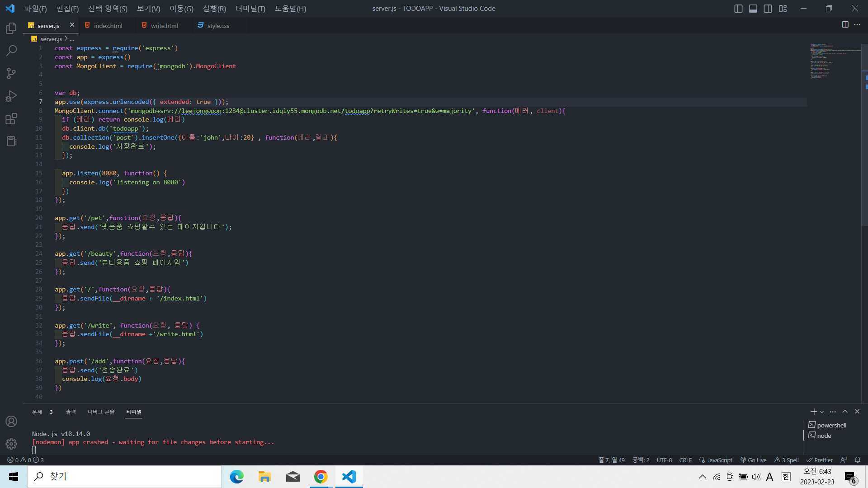Open the 선택 영역(S) menu
The image size is (868, 488).
click(x=108, y=9)
